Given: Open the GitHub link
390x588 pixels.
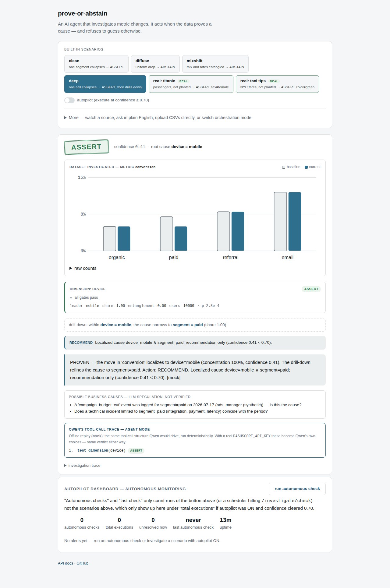Looking at the screenshot, I should coord(82,563).
